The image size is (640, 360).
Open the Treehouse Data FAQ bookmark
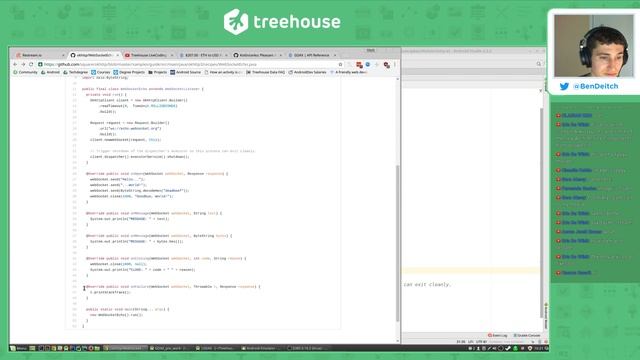[266, 72]
